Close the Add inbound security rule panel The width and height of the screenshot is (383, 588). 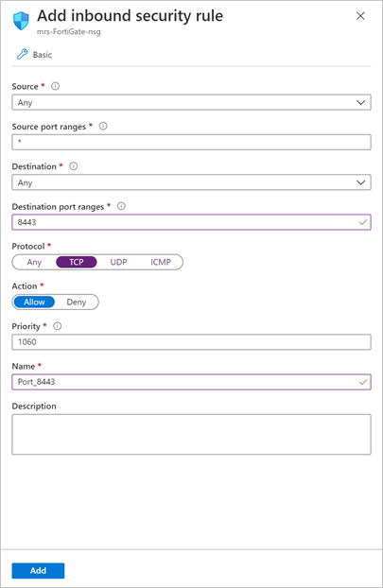[x=360, y=16]
